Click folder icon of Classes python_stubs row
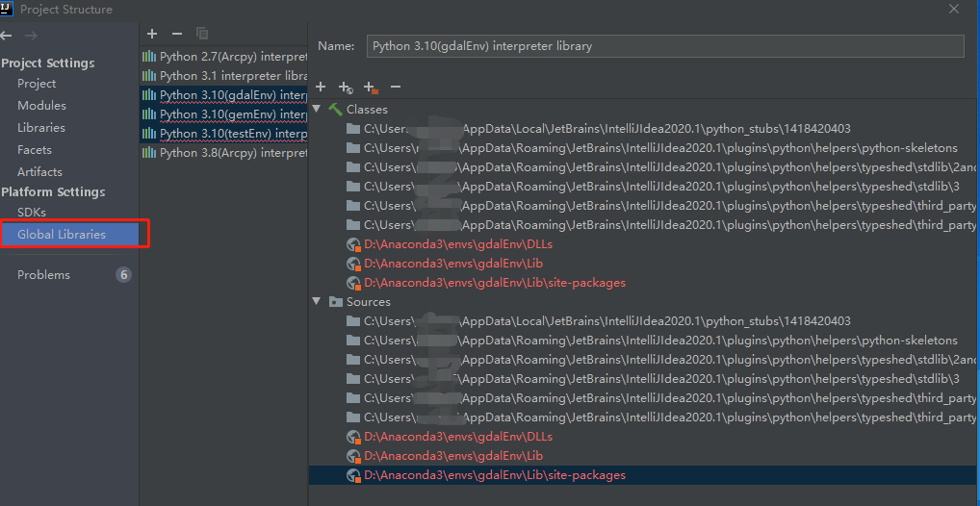 point(353,129)
